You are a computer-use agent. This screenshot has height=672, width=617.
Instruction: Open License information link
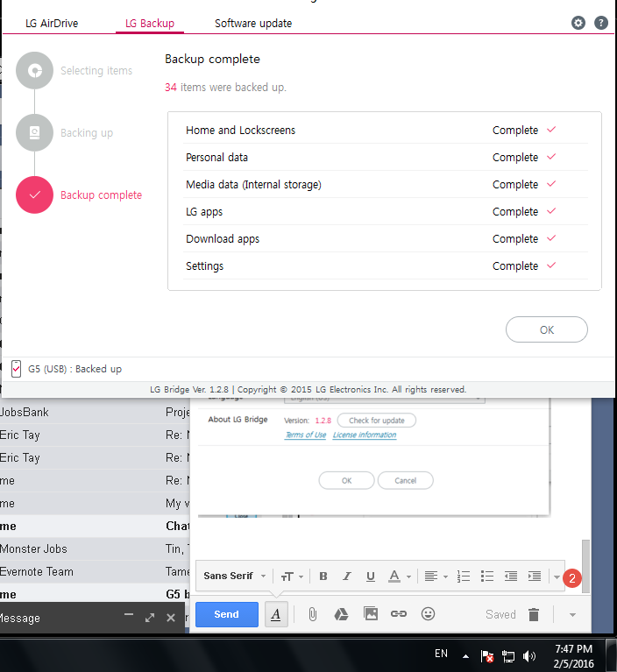(x=365, y=435)
